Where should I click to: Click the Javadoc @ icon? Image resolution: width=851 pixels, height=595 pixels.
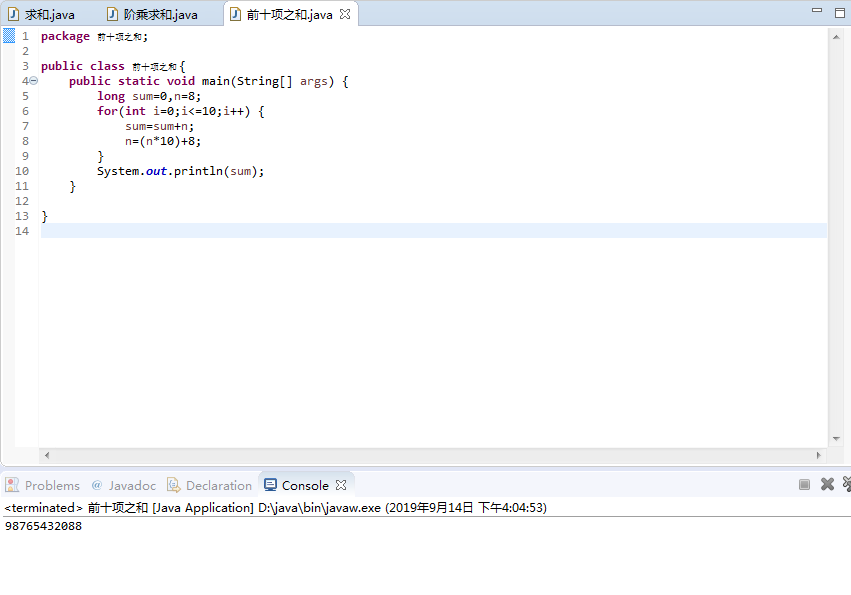point(97,485)
